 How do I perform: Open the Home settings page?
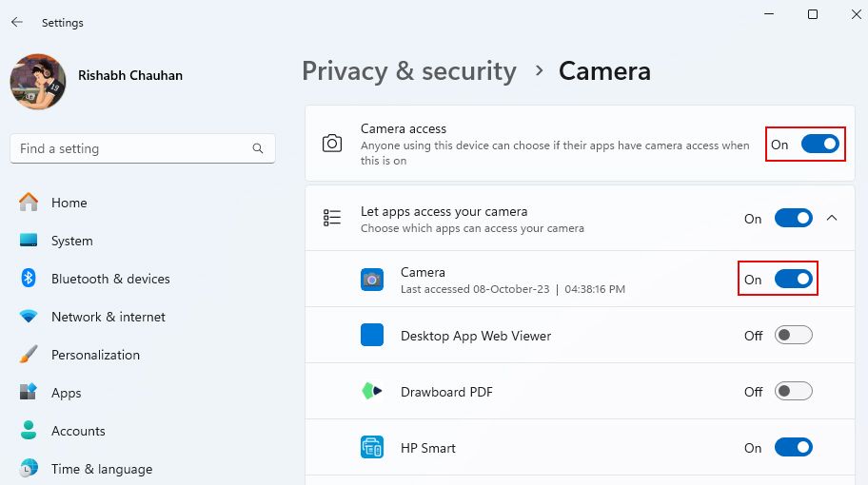[x=69, y=203]
